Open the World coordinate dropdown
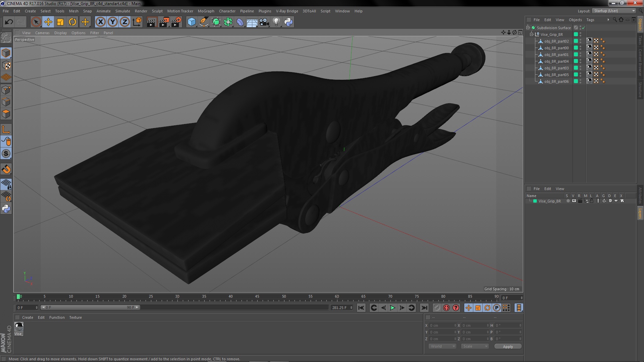644x362 pixels. (442, 346)
